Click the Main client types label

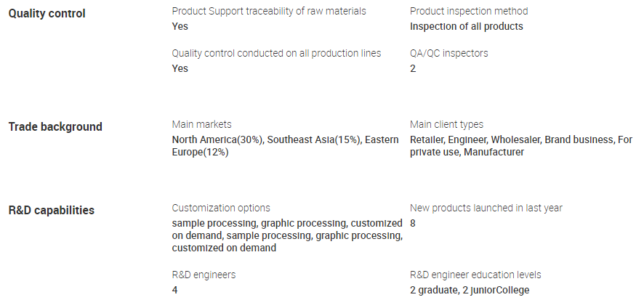coord(446,124)
